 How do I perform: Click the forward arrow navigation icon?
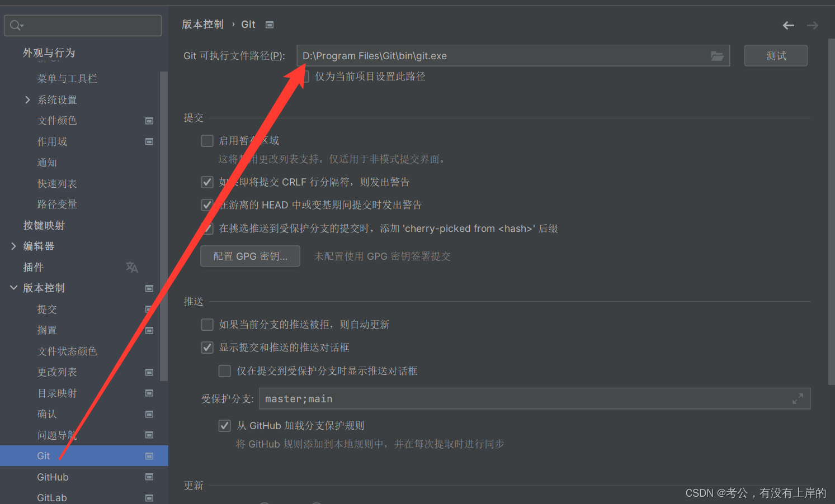point(813,25)
